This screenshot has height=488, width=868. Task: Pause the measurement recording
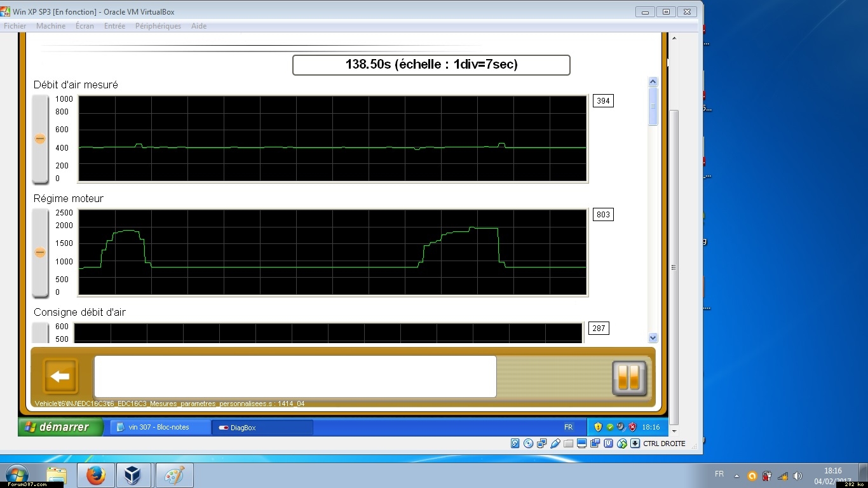629,378
